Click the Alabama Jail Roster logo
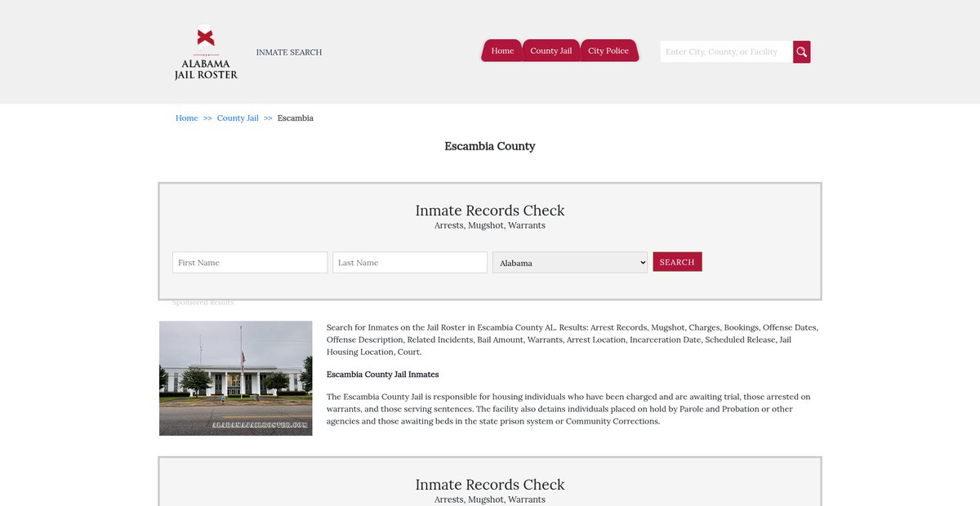This screenshot has width=980, height=506. pos(206,53)
